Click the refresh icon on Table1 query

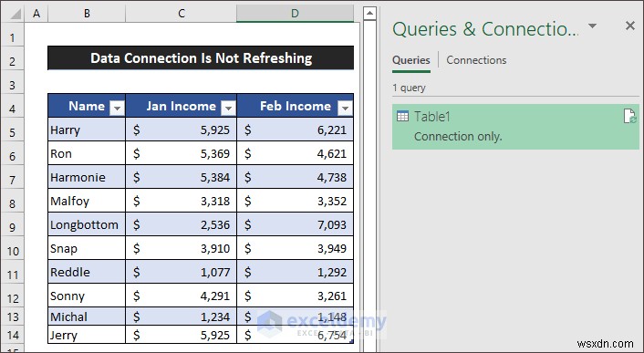click(629, 116)
